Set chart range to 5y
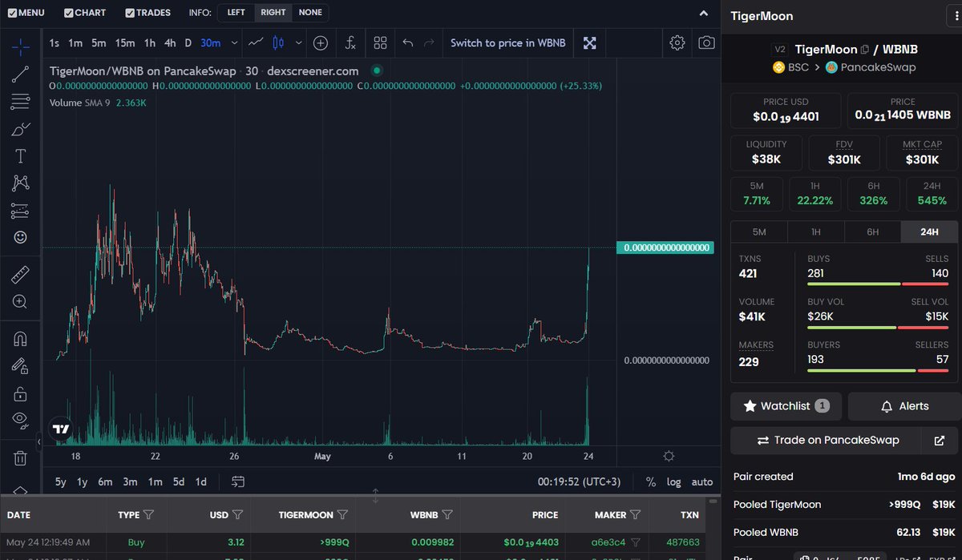The image size is (962, 560). coord(61,481)
